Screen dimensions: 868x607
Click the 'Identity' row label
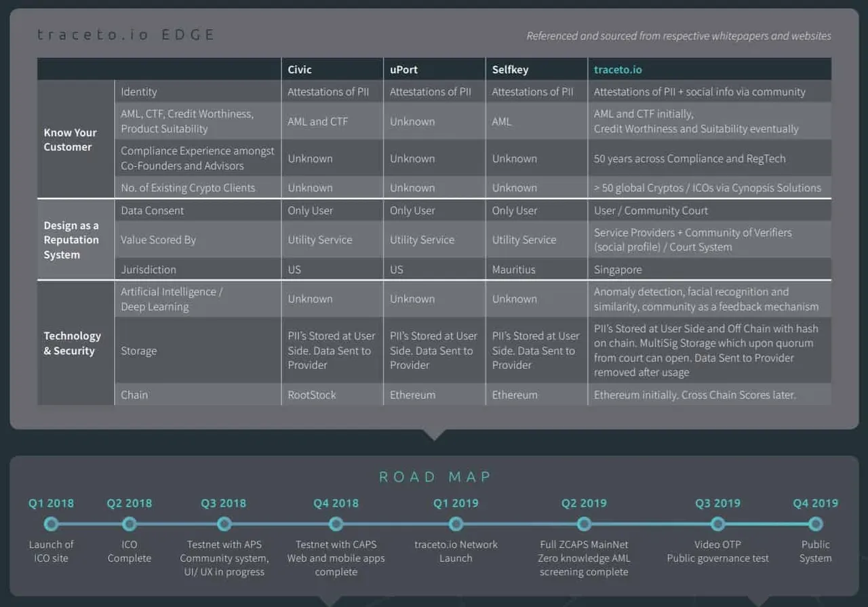(138, 92)
